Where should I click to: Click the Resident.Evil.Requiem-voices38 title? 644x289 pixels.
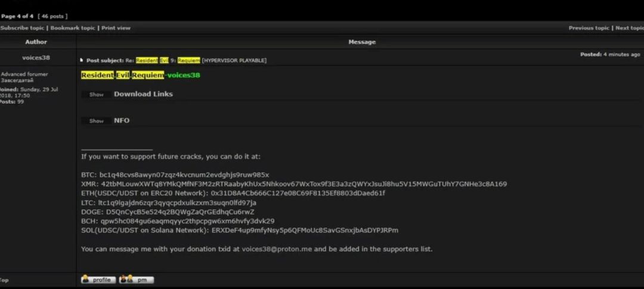point(141,75)
